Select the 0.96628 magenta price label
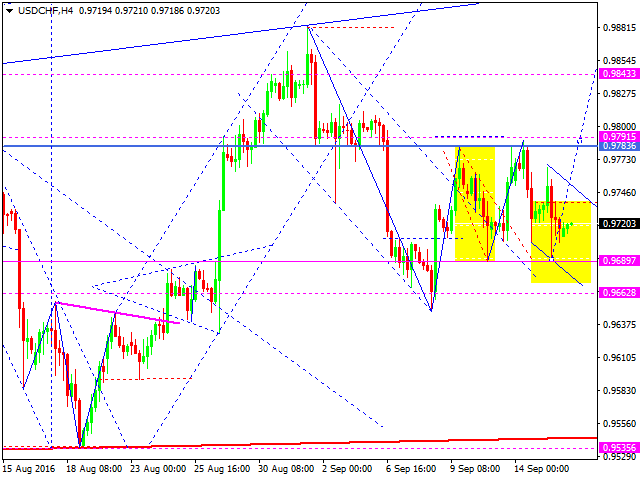640x480 pixels. point(619,292)
